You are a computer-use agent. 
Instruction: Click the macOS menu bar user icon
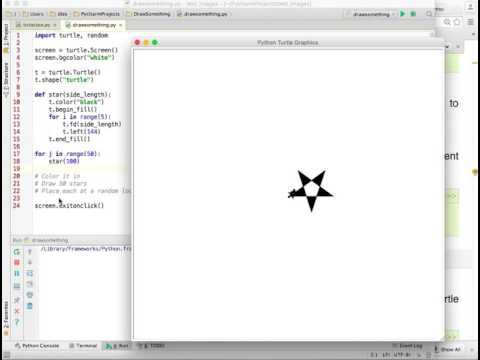(470, 7)
